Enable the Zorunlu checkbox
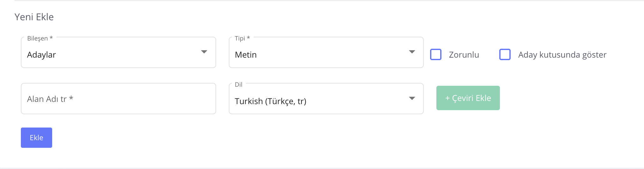Image resolution: width=644 pixels, height=169 pixels. click(x=436, y=54)
